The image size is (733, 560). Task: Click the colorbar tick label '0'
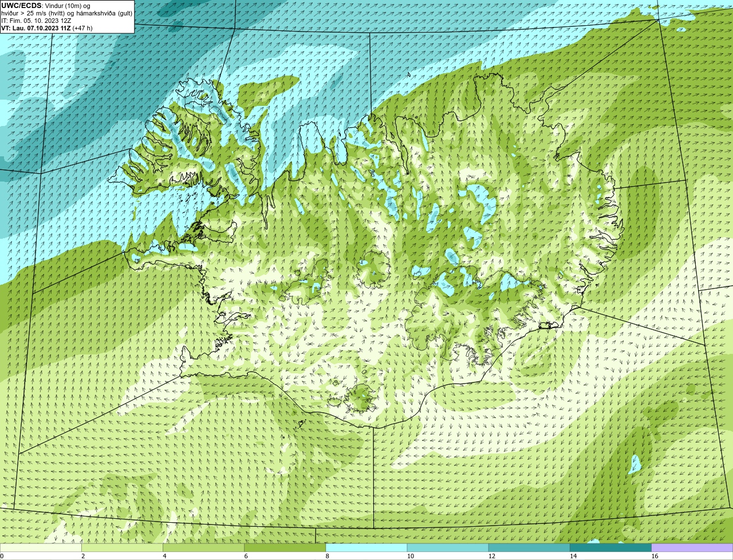[2, 556]
